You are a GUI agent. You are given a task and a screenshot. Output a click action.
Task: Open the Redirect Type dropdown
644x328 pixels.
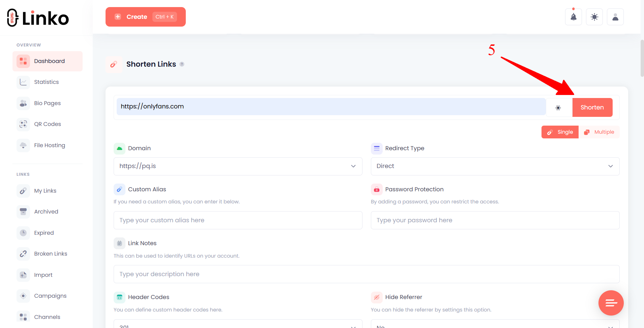pyautogui.click(x=495, y=166)
